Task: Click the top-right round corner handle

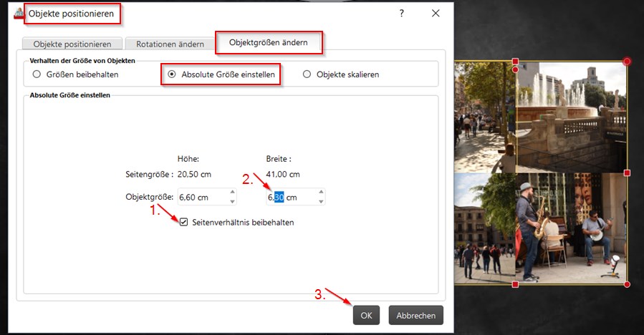Action: click(x=628, y=62)
